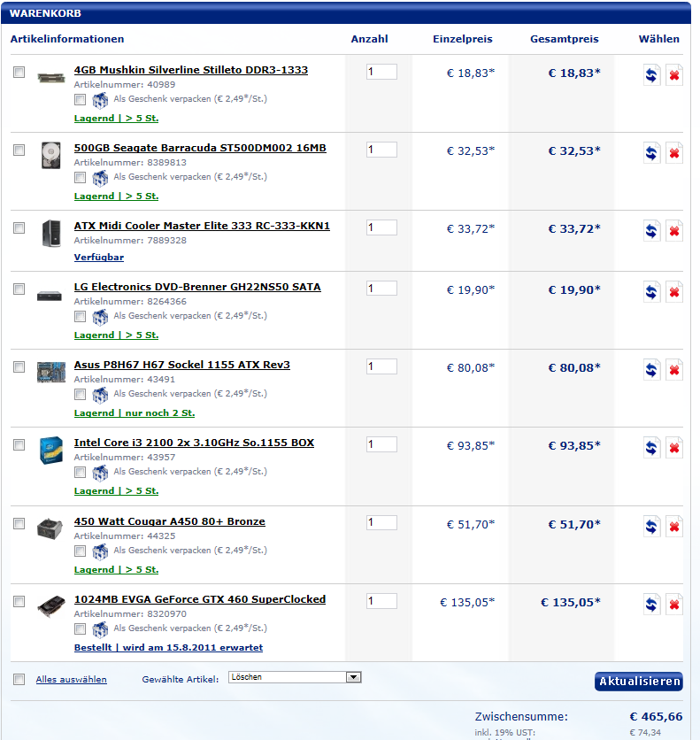Open the 1024MB EVGA GeForce GTX 460 link
The height and width of the screenshot is (740, 700).
coord(200,599)
